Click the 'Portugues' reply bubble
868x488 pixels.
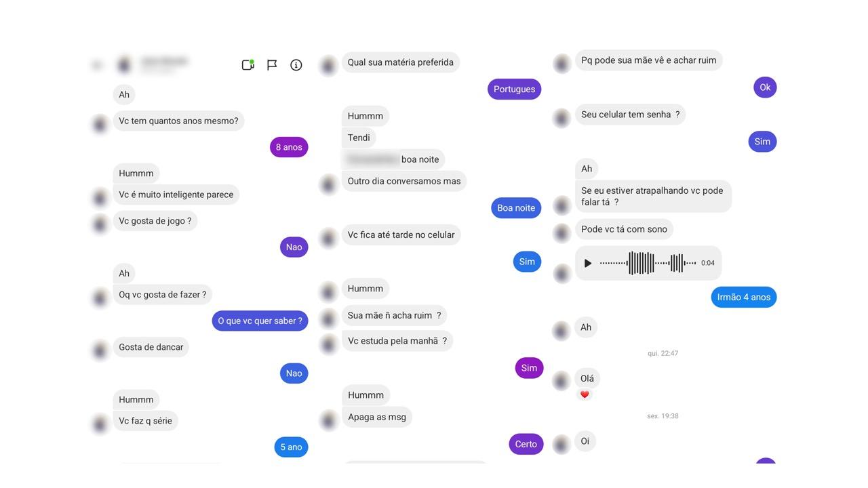click(x=514, y=89)
